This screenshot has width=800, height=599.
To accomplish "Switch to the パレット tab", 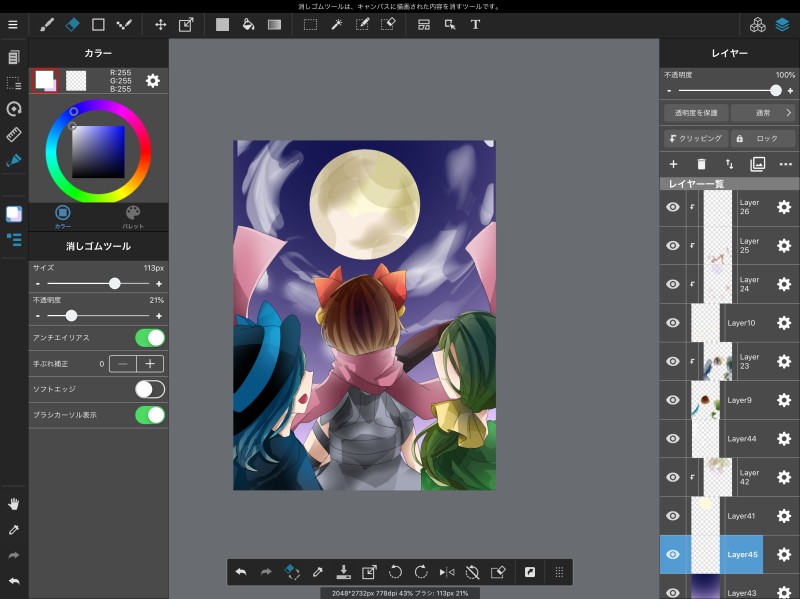I will click(133, 217).
